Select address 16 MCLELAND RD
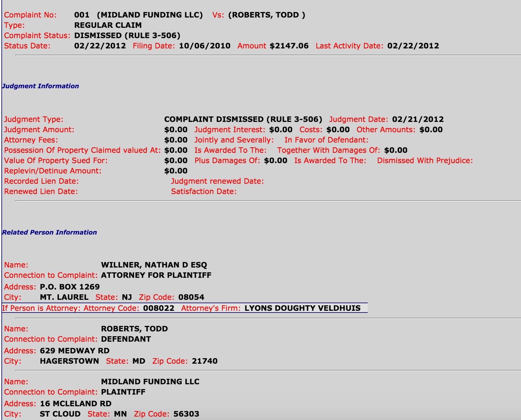The width and height of the screenshot is (521, 420). pyautogui.click(x=76, y=404)
